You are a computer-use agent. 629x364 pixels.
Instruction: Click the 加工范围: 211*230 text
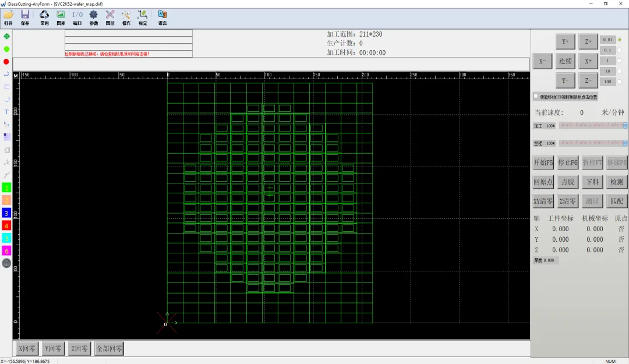pos(354,34)
